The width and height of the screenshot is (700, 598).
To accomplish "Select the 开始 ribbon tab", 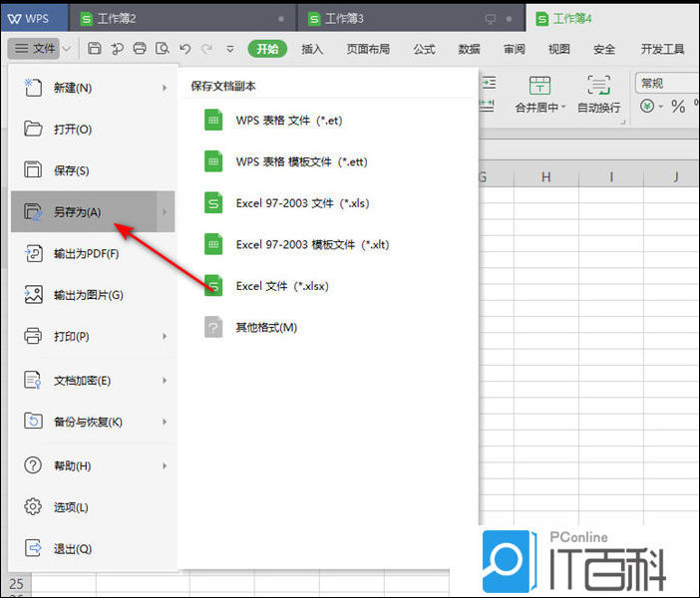I will point(267,49).
